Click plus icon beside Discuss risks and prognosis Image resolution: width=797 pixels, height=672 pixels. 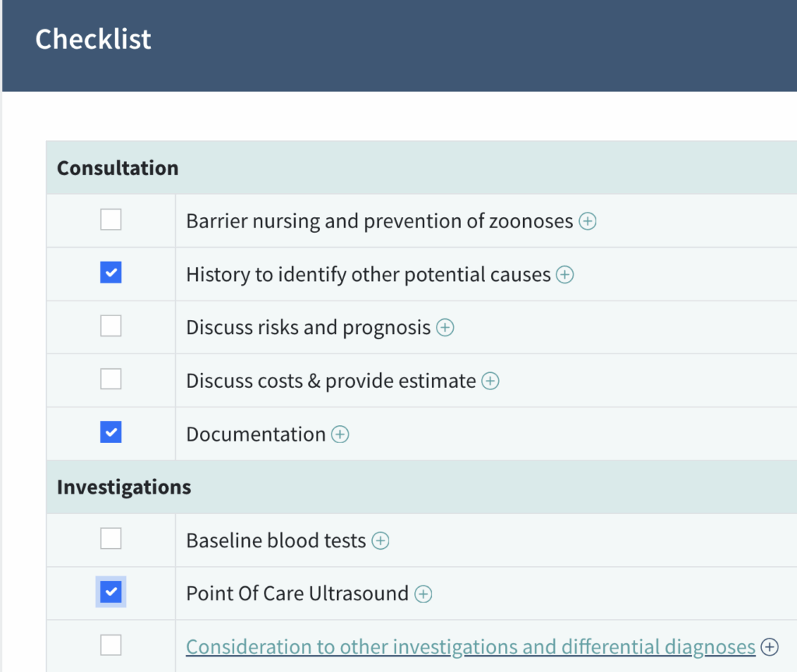coord(444,328)
